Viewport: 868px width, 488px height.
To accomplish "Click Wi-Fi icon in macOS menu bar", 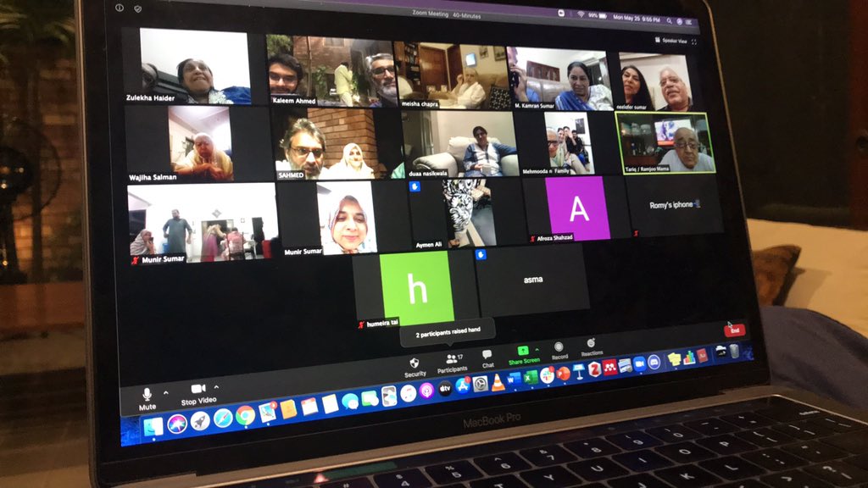I will [581, 14].
